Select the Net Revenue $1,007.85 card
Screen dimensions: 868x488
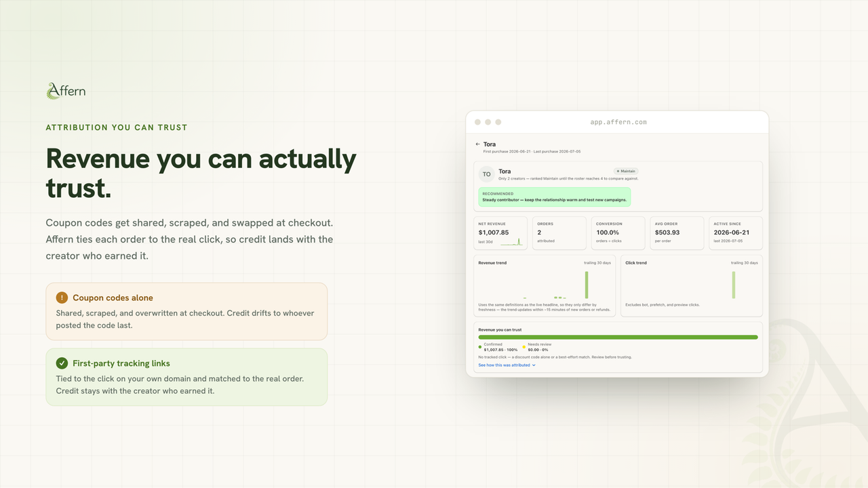click(x=500, y=233)
